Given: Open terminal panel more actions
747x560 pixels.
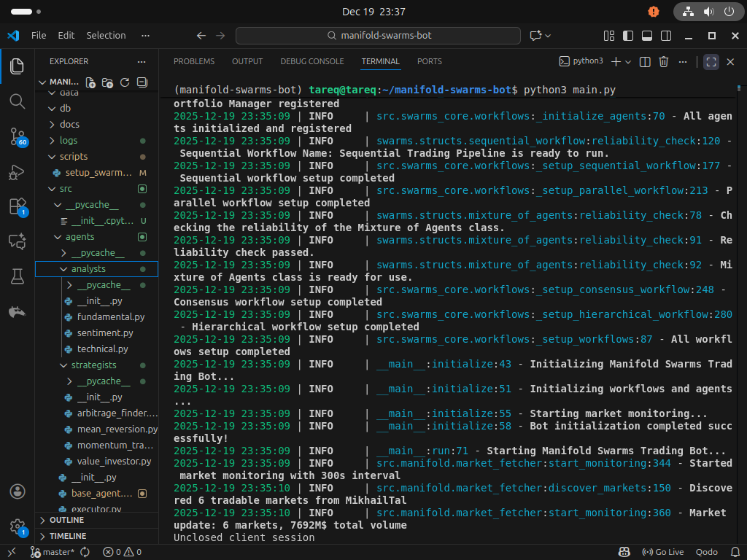Looking at the screenshot, I should 683,62.
